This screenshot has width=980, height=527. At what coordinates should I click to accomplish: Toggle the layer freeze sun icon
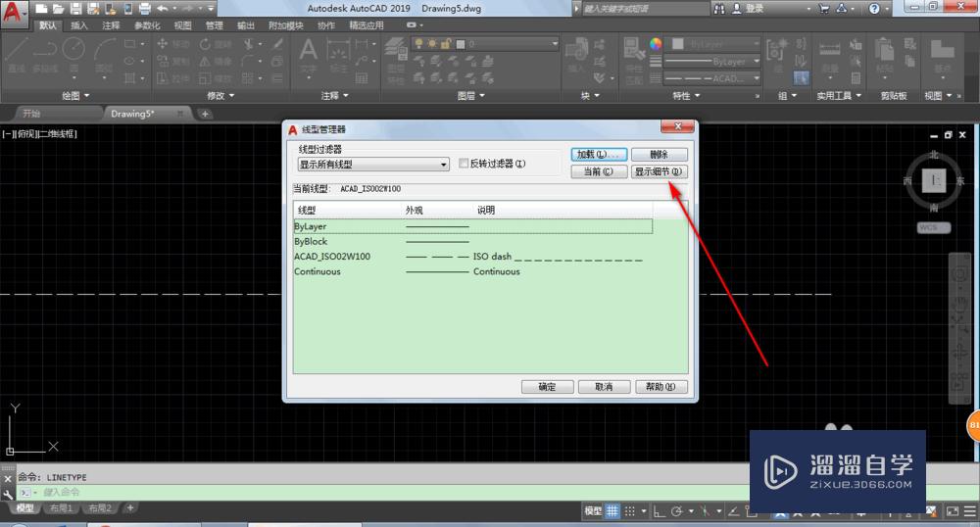tap(432, 44)
